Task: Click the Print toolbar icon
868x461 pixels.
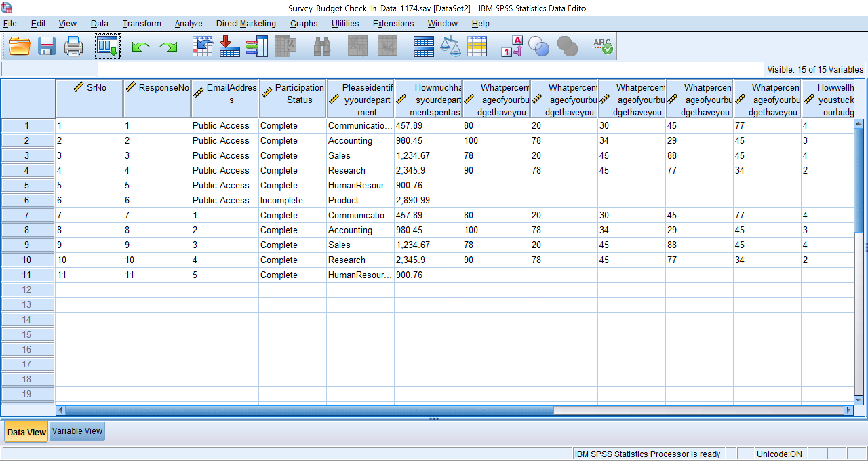Action: (x=74, y=46)
